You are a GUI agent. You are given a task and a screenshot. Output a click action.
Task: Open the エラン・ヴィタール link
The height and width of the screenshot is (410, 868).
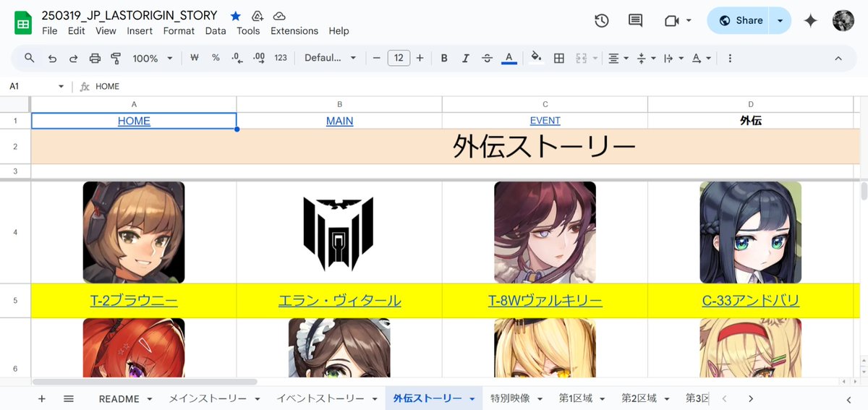[339, 301]
